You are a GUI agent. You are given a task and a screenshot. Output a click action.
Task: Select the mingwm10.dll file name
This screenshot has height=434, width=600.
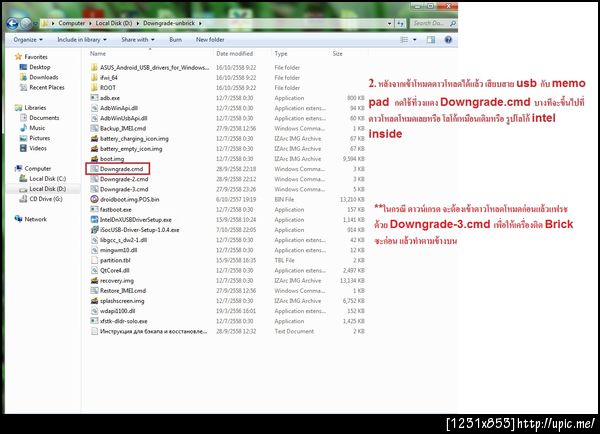[119, 250]
